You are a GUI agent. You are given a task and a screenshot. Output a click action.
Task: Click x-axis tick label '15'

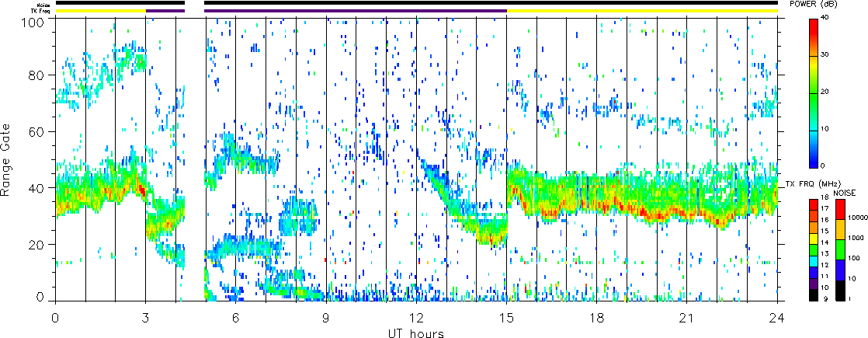(506, 316)
